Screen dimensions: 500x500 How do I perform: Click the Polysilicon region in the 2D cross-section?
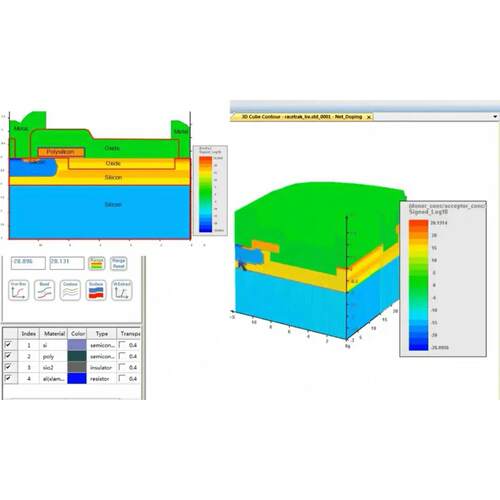61,152
